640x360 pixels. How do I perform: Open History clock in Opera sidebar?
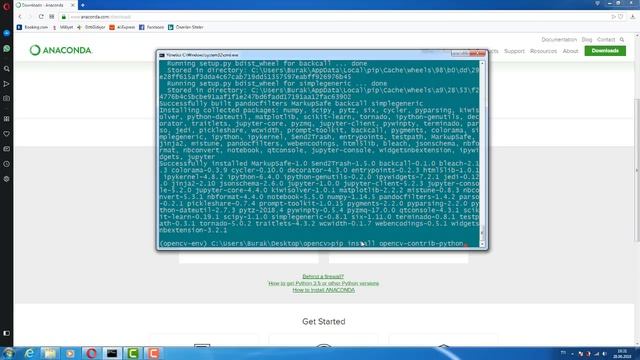pyautogui.click(x=7, y=164)
